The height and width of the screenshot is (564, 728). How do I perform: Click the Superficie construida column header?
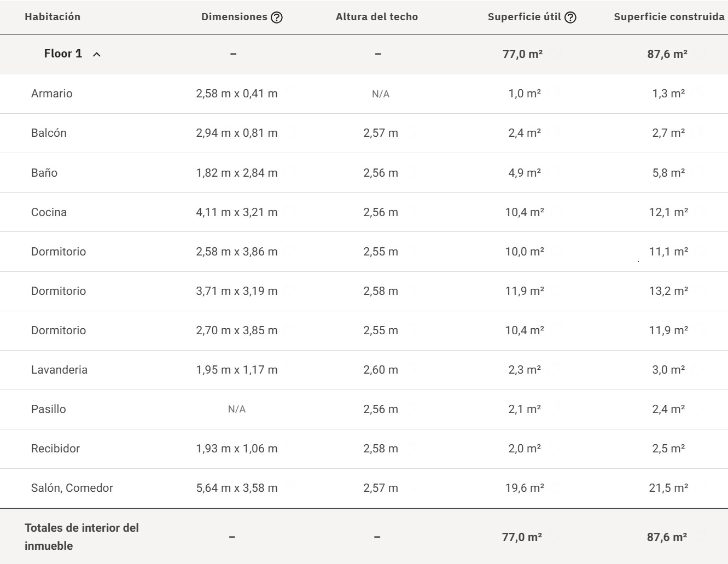[x=668, y=17]
